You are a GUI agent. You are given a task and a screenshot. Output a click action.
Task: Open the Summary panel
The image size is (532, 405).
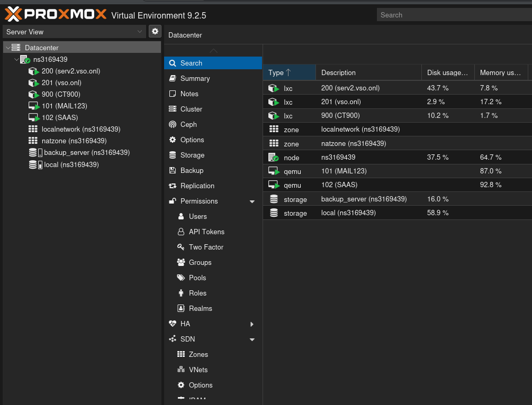tap(213, 79)
